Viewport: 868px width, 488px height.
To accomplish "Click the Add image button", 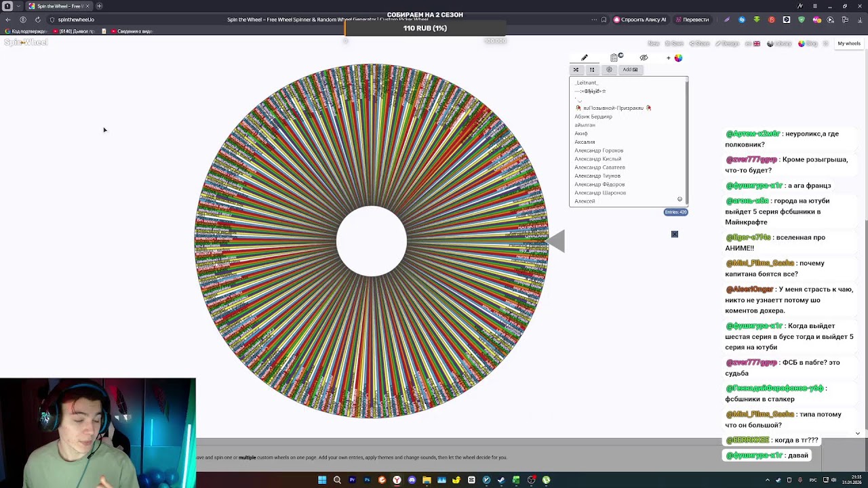I will pos(630,70).
